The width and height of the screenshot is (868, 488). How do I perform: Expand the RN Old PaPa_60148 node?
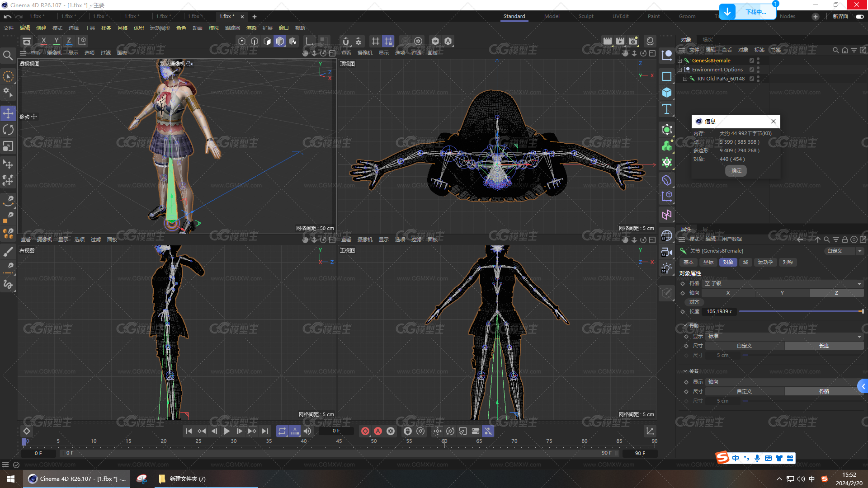pos(685,79)
